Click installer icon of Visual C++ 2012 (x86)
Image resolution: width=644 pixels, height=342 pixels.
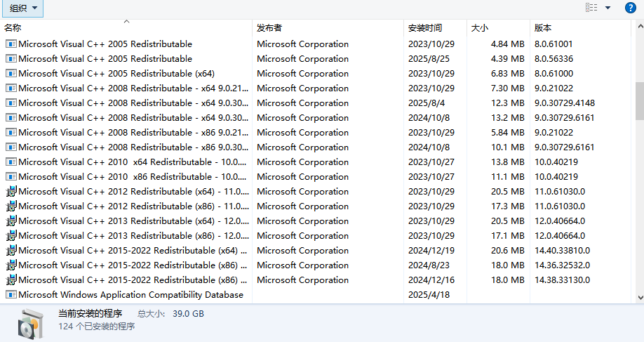tap(11, 206)
